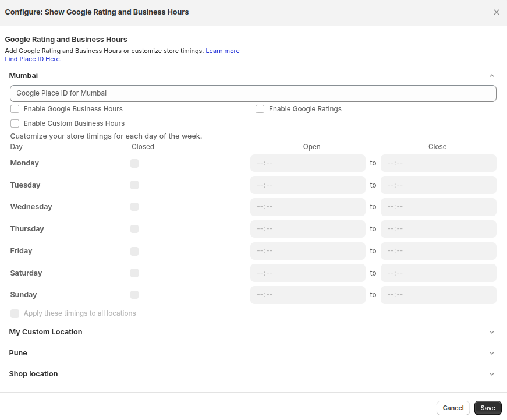Close the configure dialog with X icon
Viewport: 507px width, 420px height.
pyautogui.click(x=496, y=12)
